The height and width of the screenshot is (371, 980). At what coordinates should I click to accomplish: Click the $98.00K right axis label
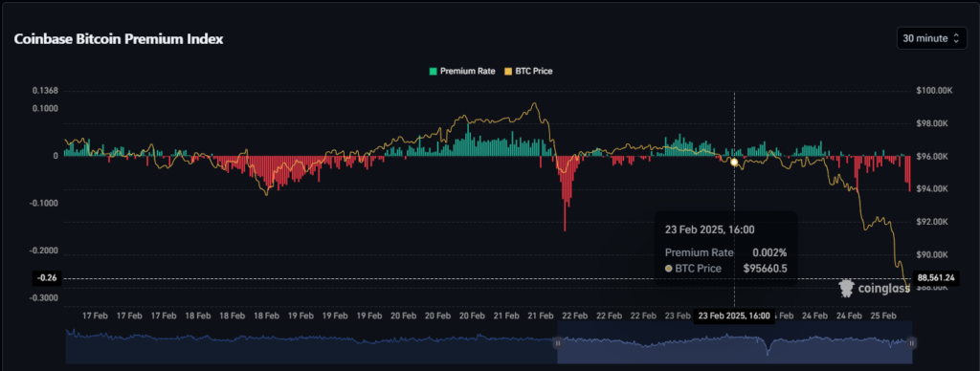933,123
